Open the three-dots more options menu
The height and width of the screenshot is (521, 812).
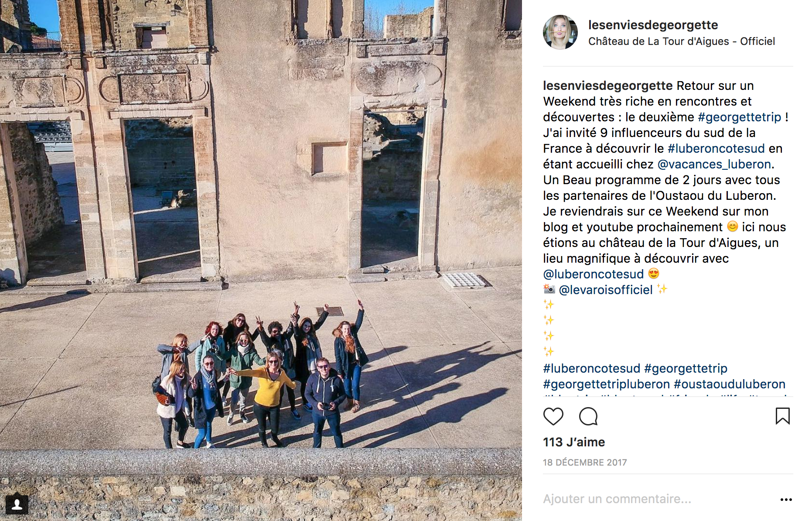click(786, 500)
